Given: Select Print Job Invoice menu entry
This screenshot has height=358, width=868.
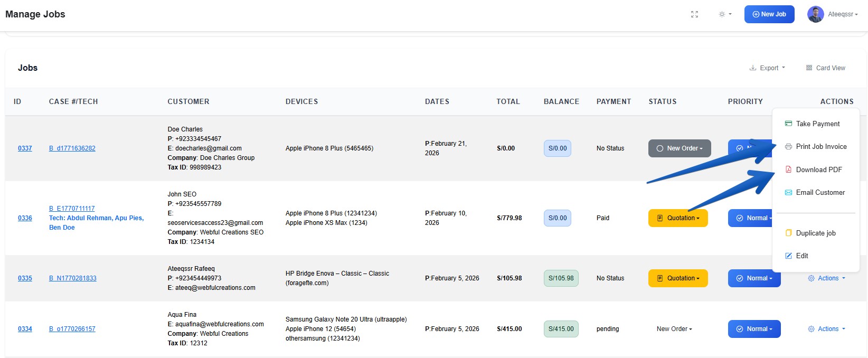Looking at the screenshot, I should click(816, 146).
